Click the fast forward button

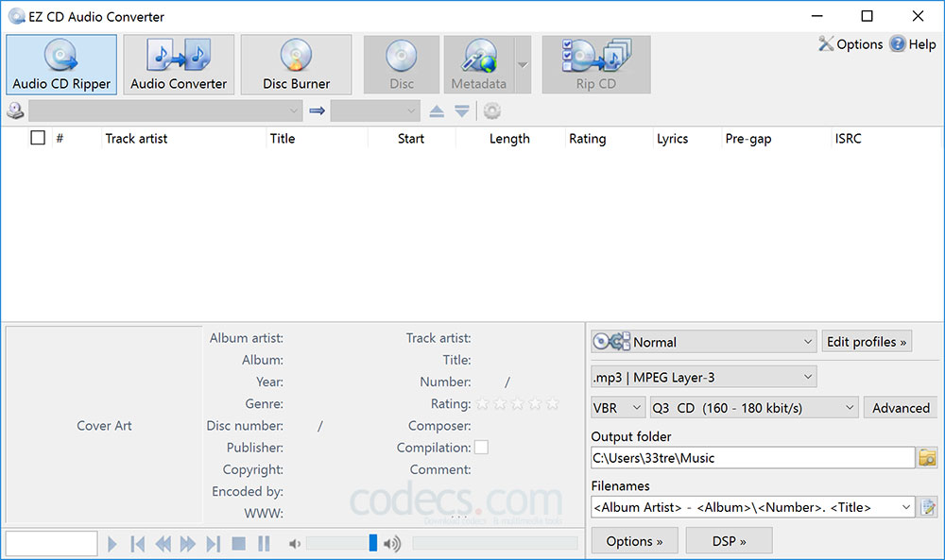187,544
